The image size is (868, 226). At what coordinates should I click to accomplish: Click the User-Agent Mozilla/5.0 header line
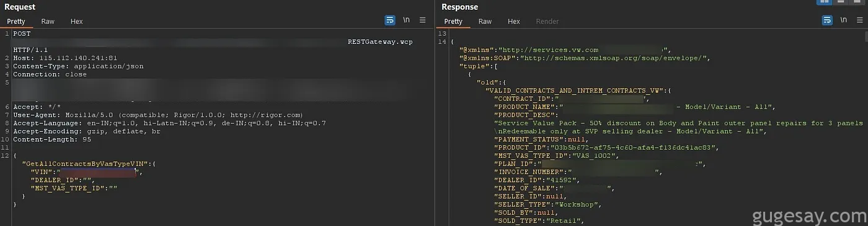tap(157, 115)
